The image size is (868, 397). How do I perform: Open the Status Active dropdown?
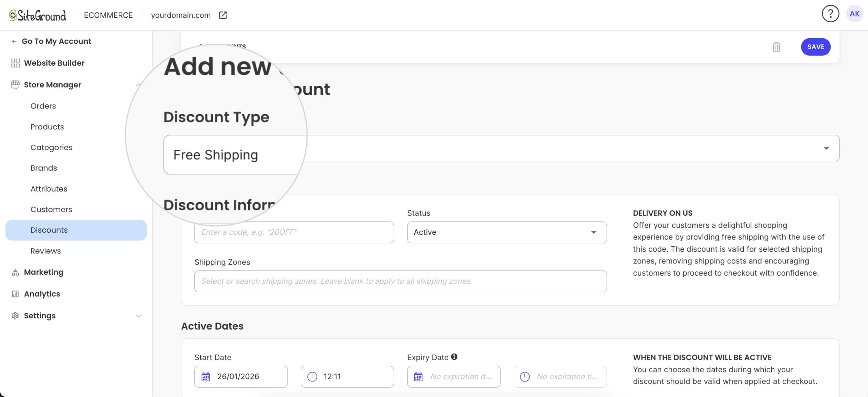[x=507, y=232]
